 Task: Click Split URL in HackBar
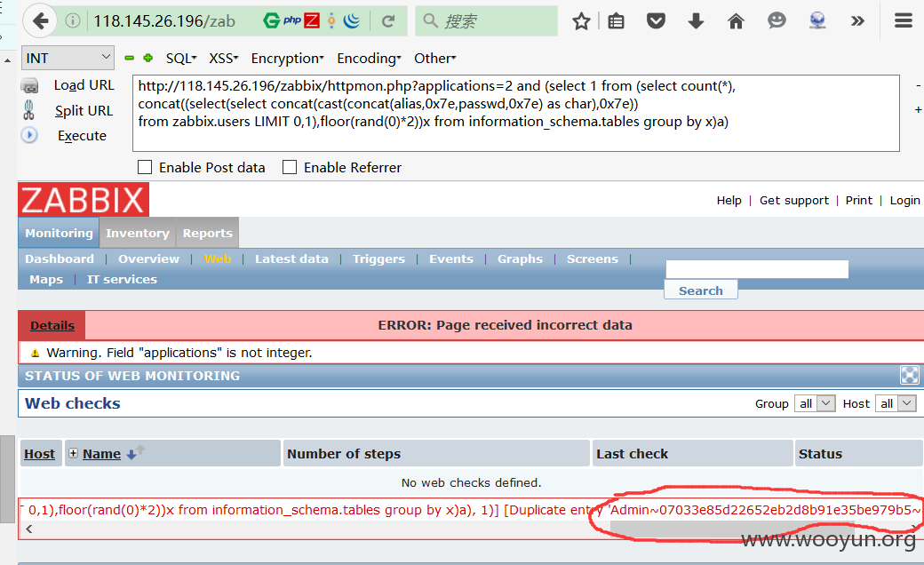(84, 111)
